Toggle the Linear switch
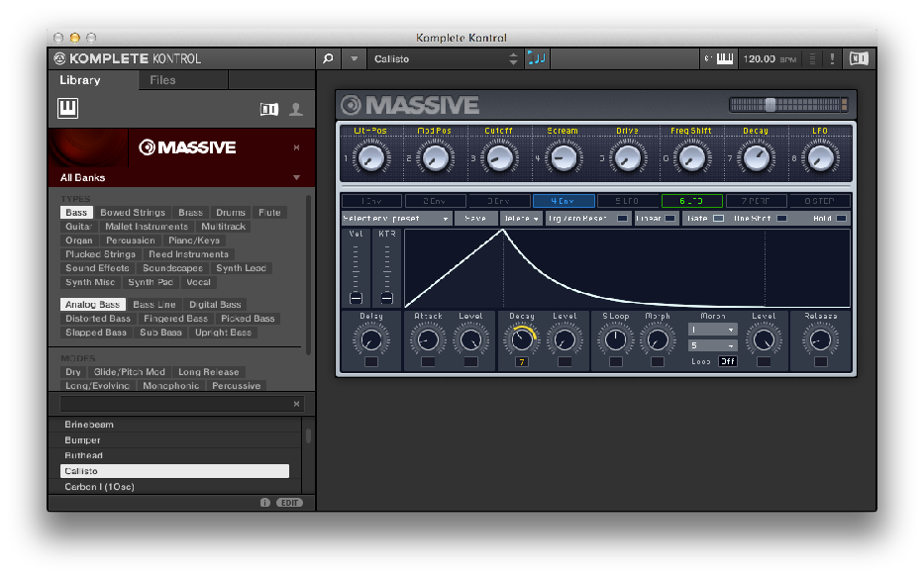Screen dimensions: 924x577 pyautogui.click(x=670, y=219)
